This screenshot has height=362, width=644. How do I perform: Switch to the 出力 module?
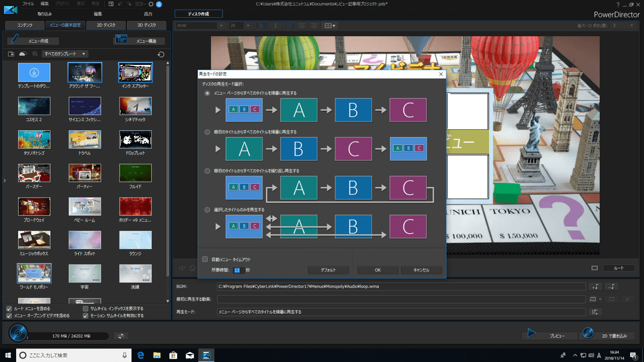(148, 14)
